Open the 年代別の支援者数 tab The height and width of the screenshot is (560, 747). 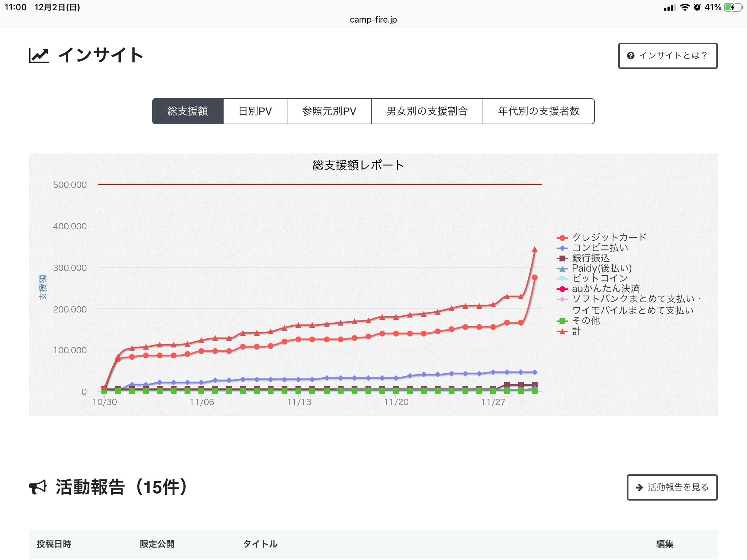538,111
